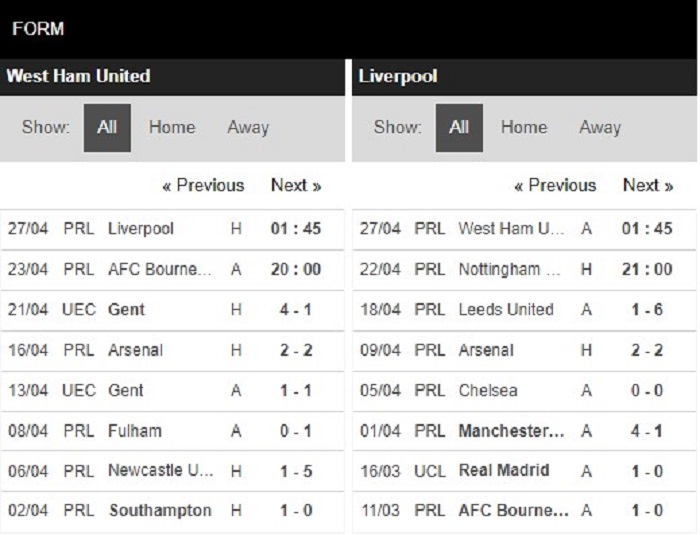Open Liverpool's Chelsea 0-0 match
The width and height of the screenshot is (700, 535).
click(488, 390)
